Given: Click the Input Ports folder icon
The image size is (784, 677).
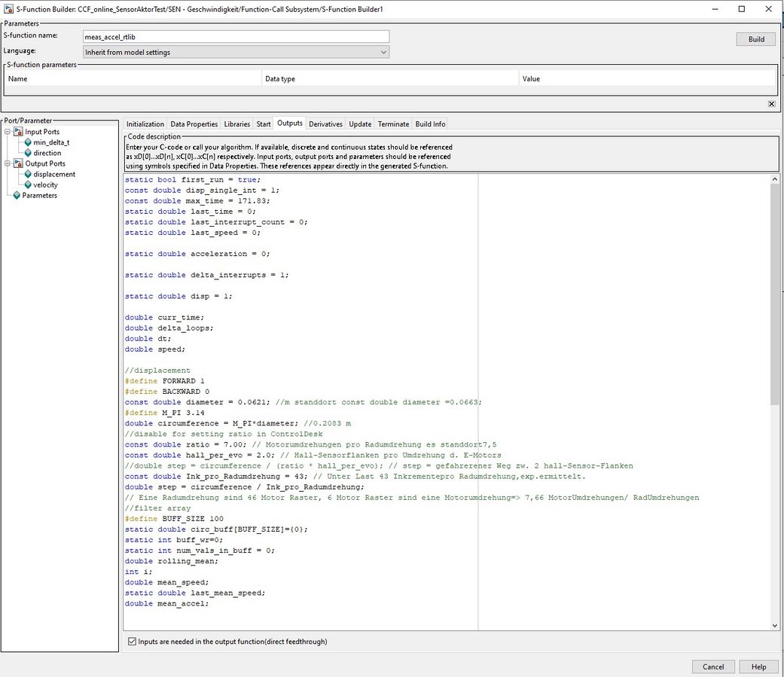Looking at the screenshot, I should [x=18, y=132].
